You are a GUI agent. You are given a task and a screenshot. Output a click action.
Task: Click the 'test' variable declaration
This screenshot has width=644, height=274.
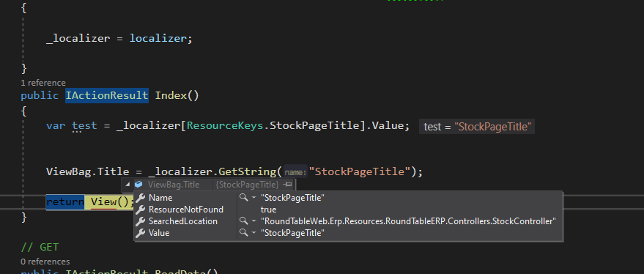[x=84, y=125]
